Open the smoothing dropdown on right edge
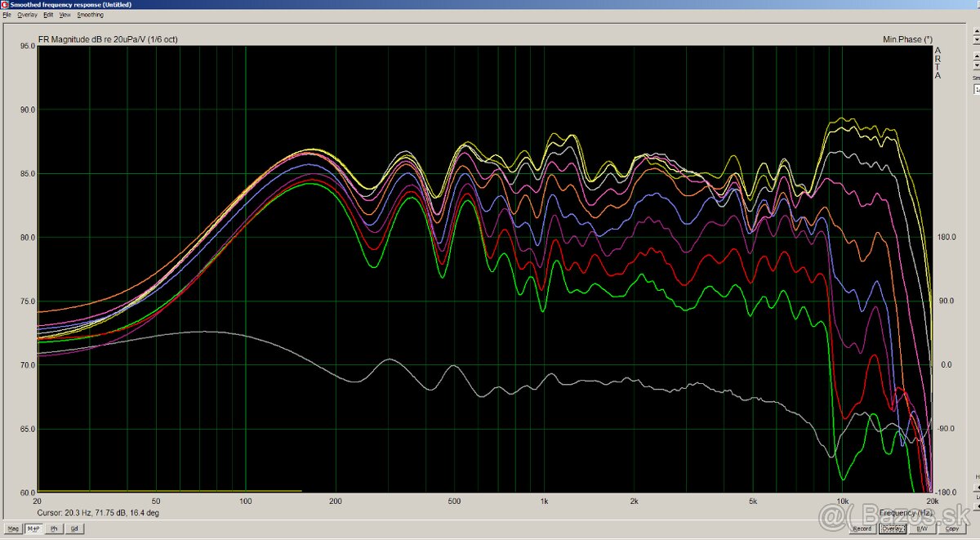Viewport: 980px width, 540px height. coord(976,88)
